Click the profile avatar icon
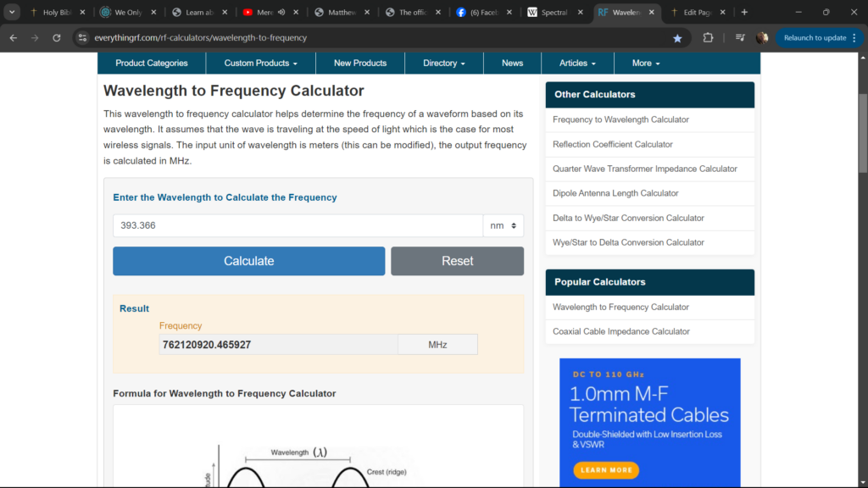Image resolution: width=868 pixels, height=488 pixels. (762, 38)
